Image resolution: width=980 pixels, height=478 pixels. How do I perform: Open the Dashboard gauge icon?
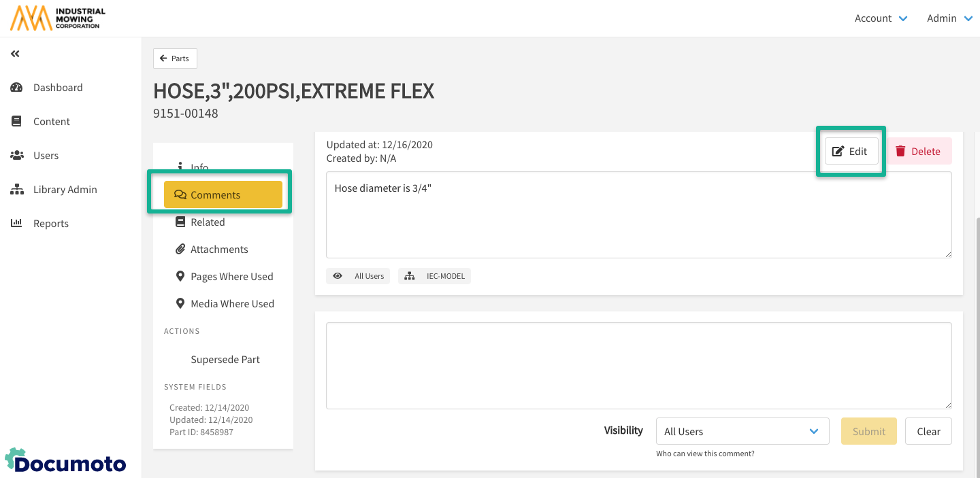click(17, 88)
